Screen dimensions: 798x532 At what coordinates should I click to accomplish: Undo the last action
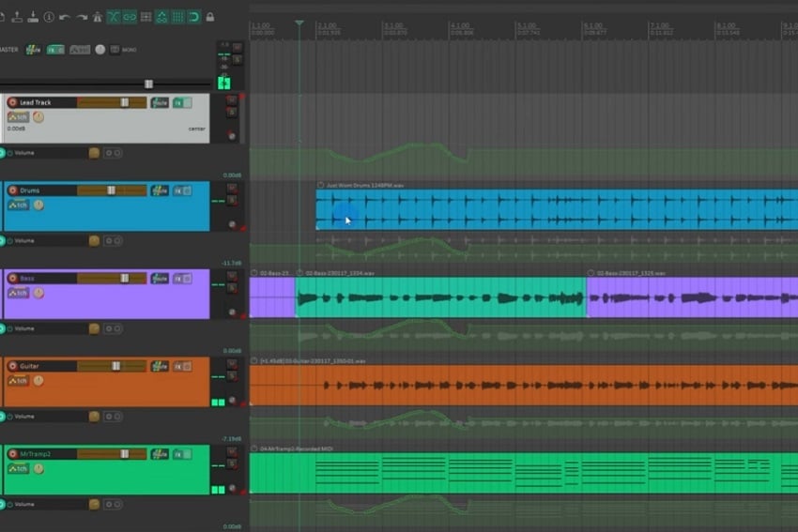pos(65,17)
